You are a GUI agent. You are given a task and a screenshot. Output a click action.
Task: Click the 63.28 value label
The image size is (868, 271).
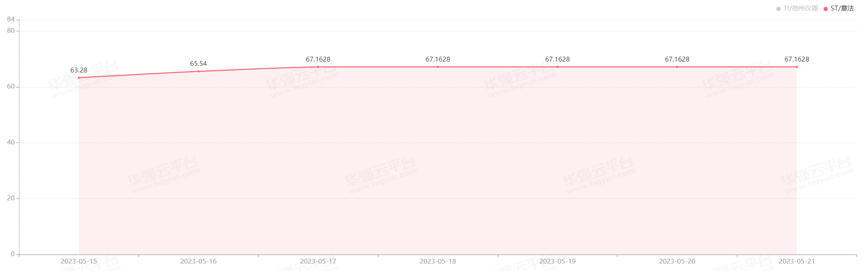point(79,70)
